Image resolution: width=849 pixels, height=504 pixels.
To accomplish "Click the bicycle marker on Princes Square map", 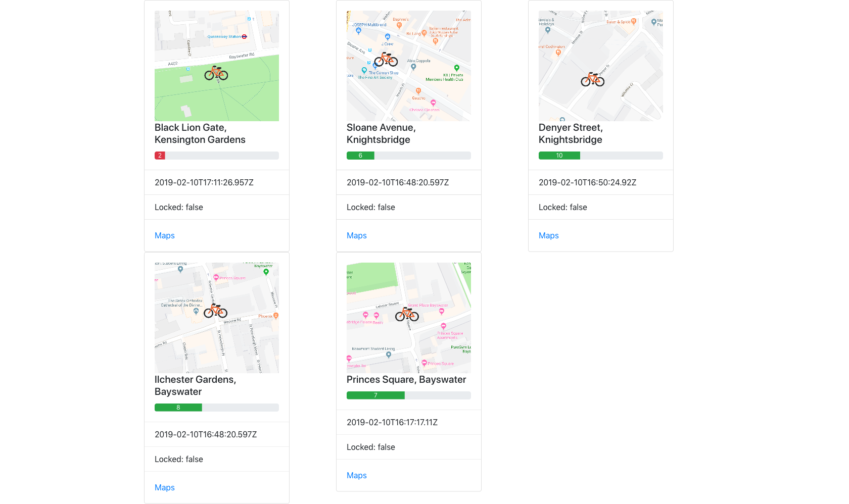I will (407, 314).
